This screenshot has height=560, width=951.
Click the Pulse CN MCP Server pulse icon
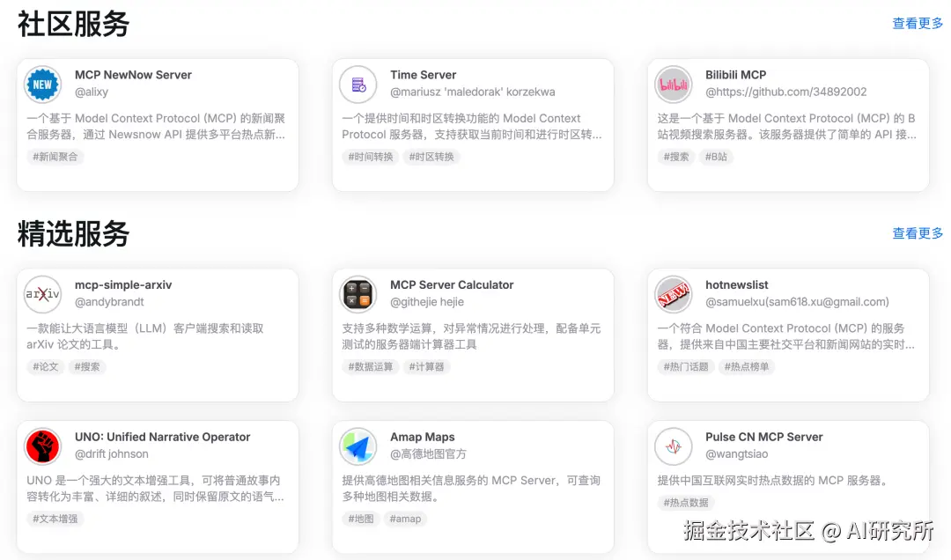coord(674,446)
